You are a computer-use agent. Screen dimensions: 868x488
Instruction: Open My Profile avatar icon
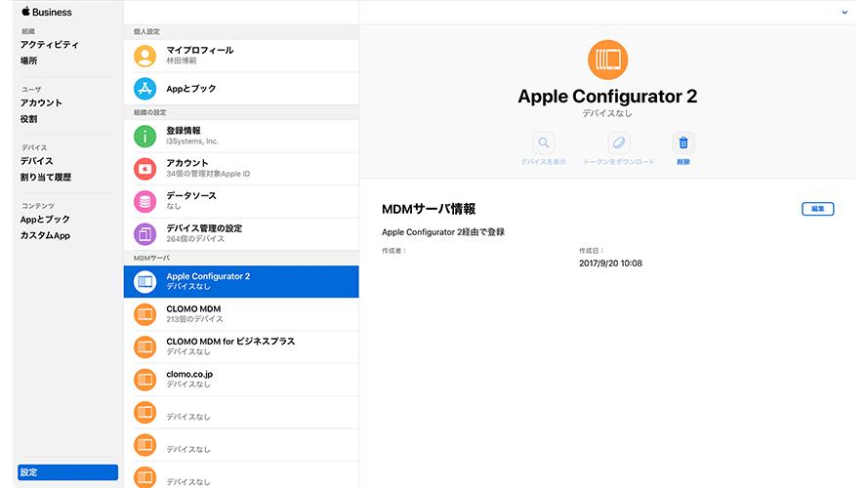coord(145,56)
